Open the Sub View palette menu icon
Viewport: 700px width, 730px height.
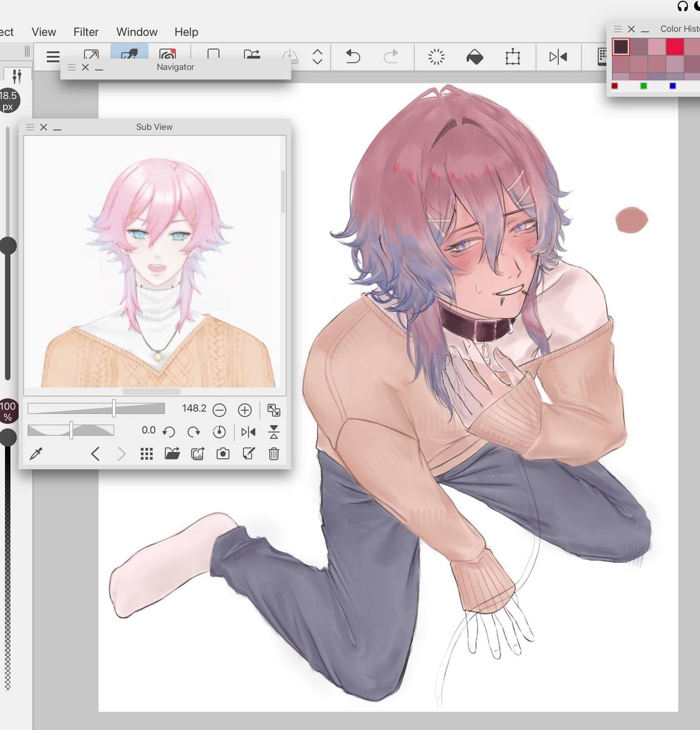[x=30, y=127]
